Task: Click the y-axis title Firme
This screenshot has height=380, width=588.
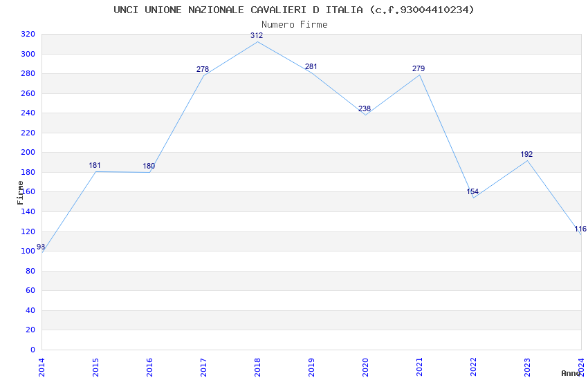Action: [20, 193]
